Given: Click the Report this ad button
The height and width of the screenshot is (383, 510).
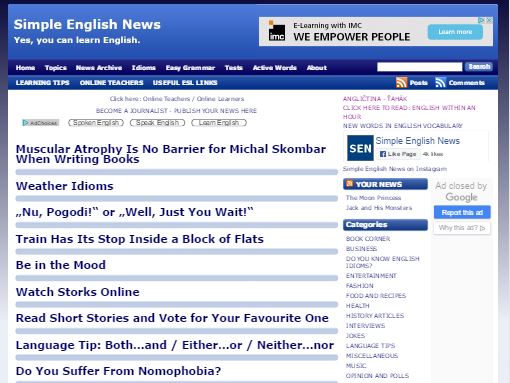Looking at the screenshot, I should [x=462, y=212].
